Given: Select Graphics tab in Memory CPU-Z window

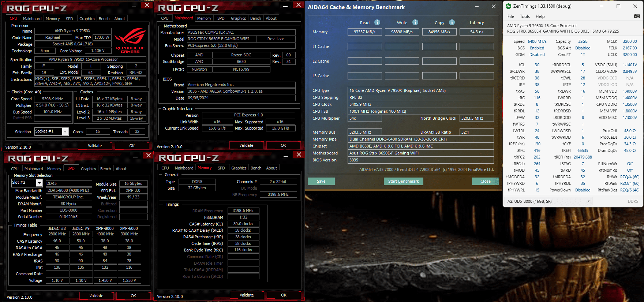Looking at the screenshot, I should click(x=239, y=168).
